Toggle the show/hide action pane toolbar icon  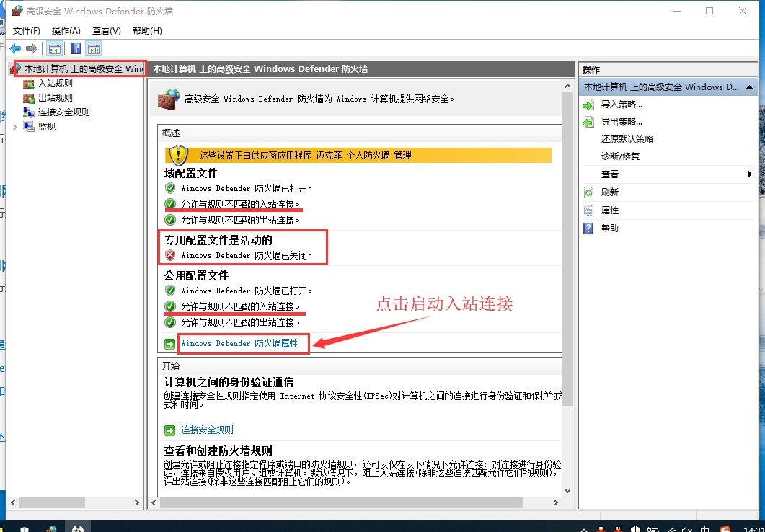coord(93,48)
